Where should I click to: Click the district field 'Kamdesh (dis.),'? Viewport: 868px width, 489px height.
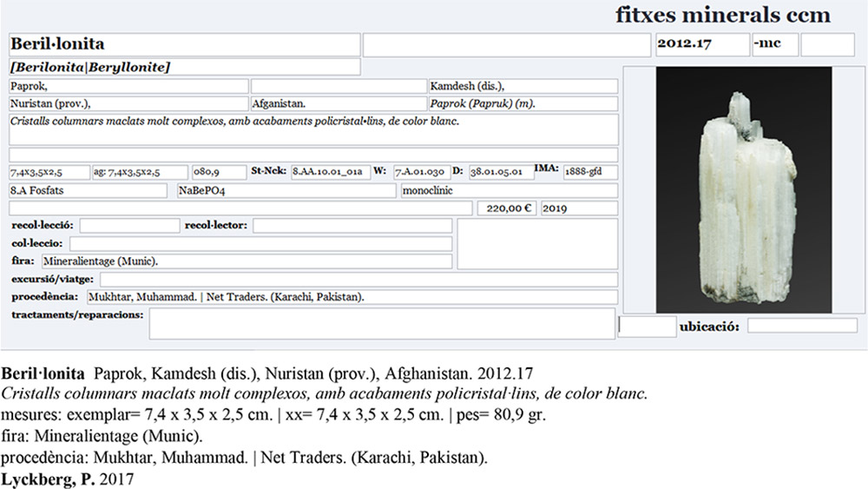click(523, 86)
